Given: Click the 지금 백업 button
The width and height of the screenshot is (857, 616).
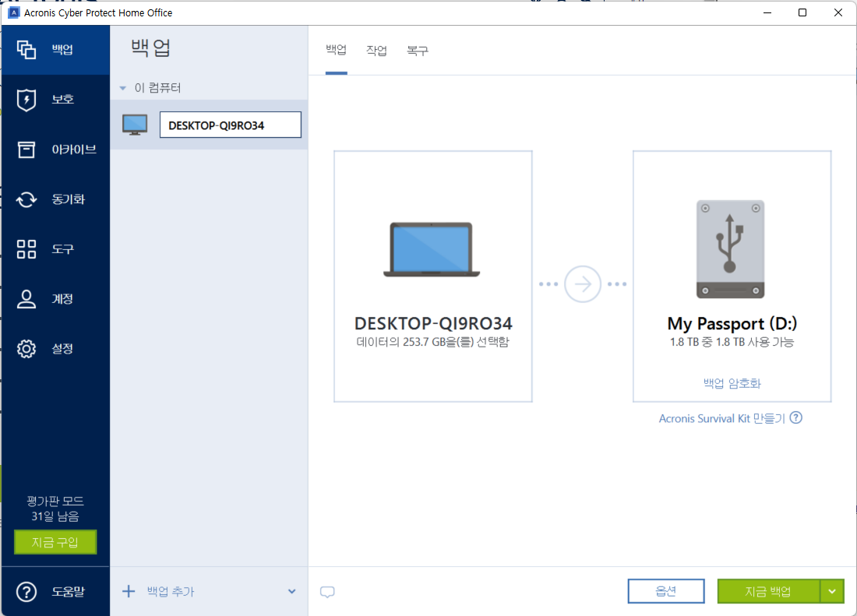Looking at the screenshot, I should click(x=768, y=591).
